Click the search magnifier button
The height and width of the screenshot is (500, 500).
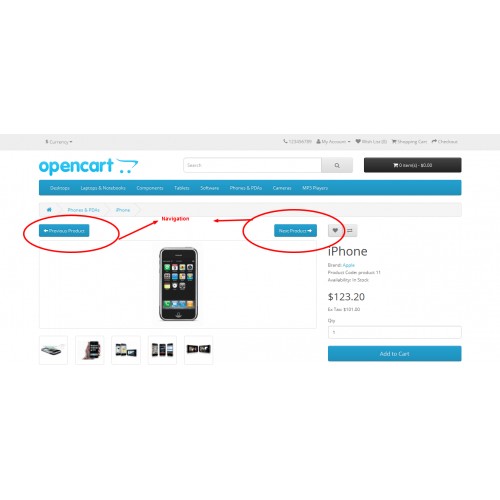(337, 165)
